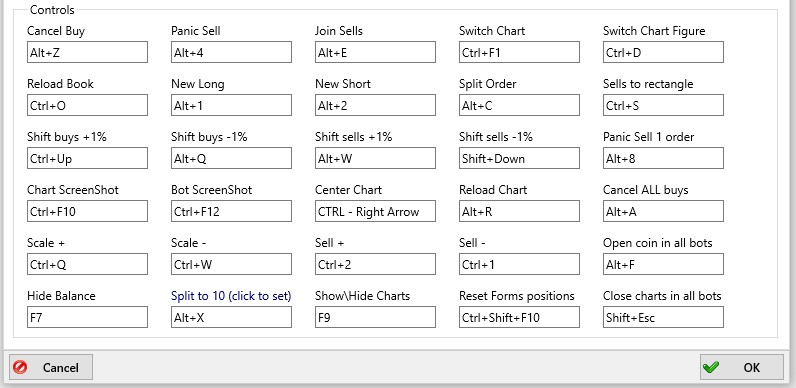796x388 pixels.
Task: Click the Shift buys -1% hotkey field
Action: click(231, 158)
